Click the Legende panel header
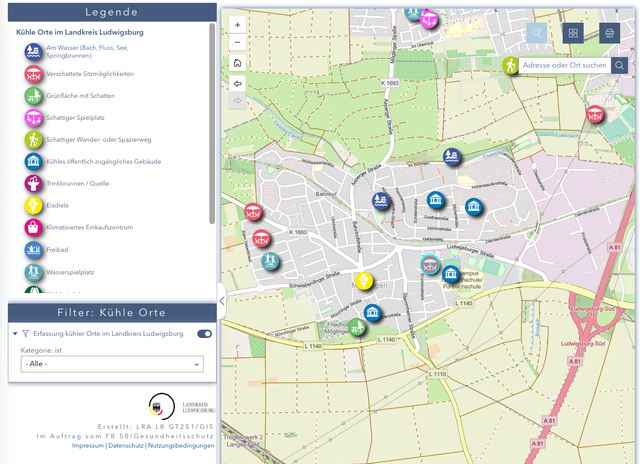The height and width of the screenshot is (464, 640). click(x=112, y=12)
